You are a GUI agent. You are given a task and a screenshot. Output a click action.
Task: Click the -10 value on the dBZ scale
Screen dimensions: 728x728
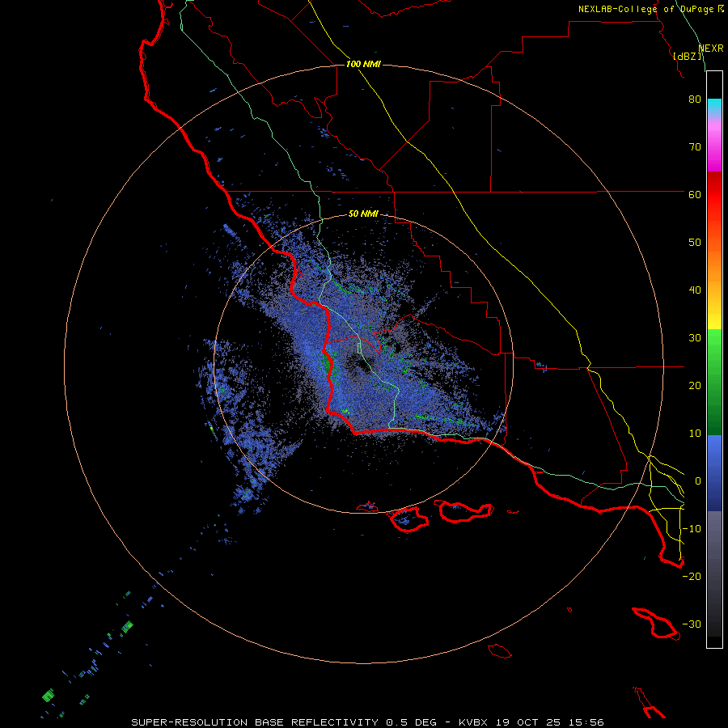click(692, 529)
